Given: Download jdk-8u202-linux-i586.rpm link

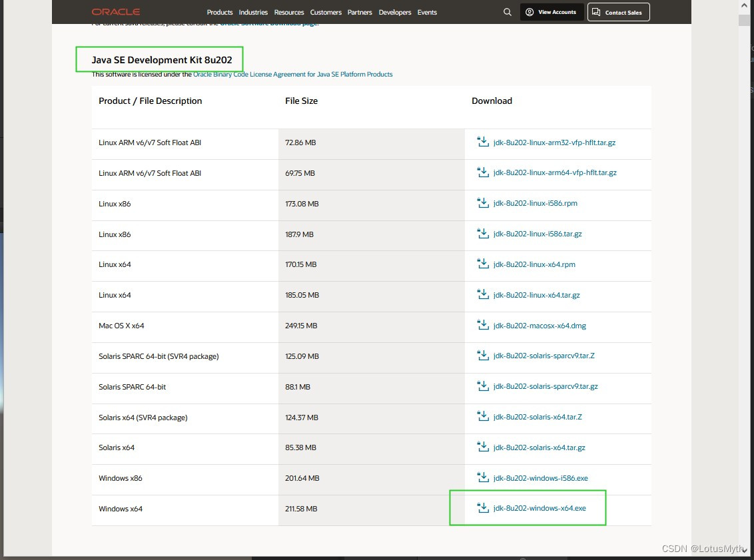Looking at the screenshot, I should [536, 203].
